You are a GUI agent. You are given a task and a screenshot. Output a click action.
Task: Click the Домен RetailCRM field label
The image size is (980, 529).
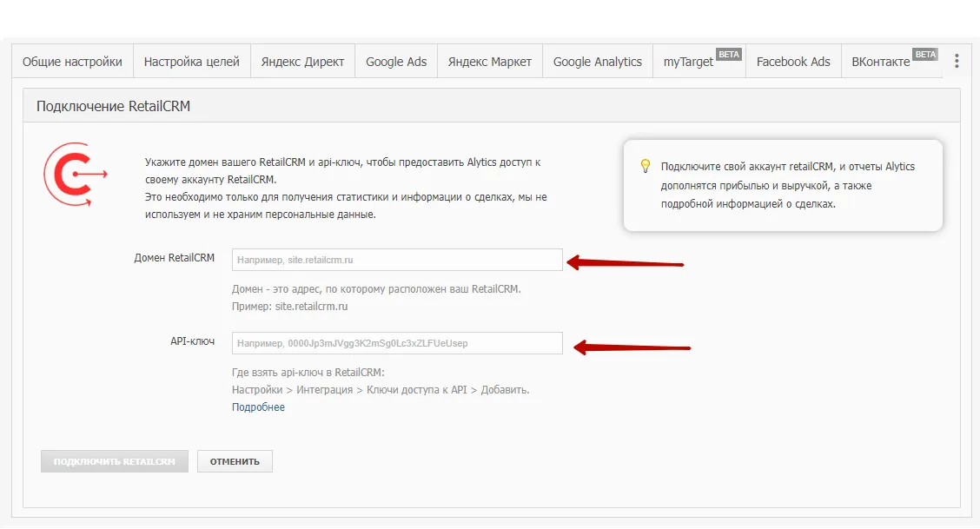pyautogui.click(x=174, y=258)
